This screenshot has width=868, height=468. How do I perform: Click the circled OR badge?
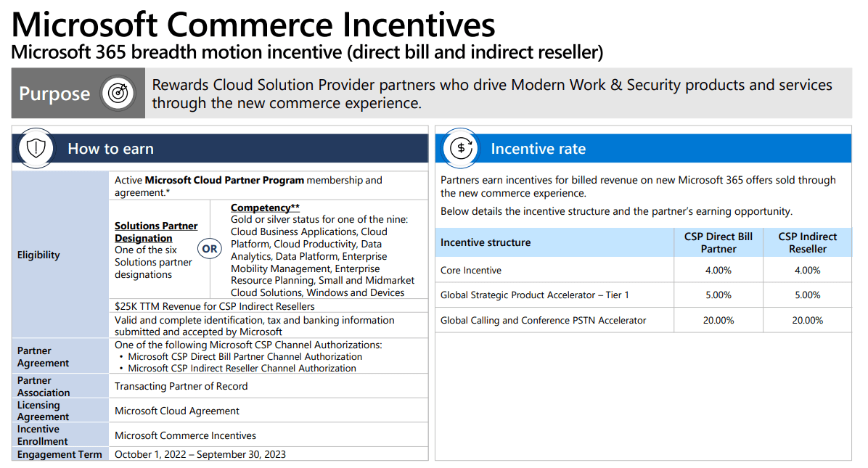(209, 249)
